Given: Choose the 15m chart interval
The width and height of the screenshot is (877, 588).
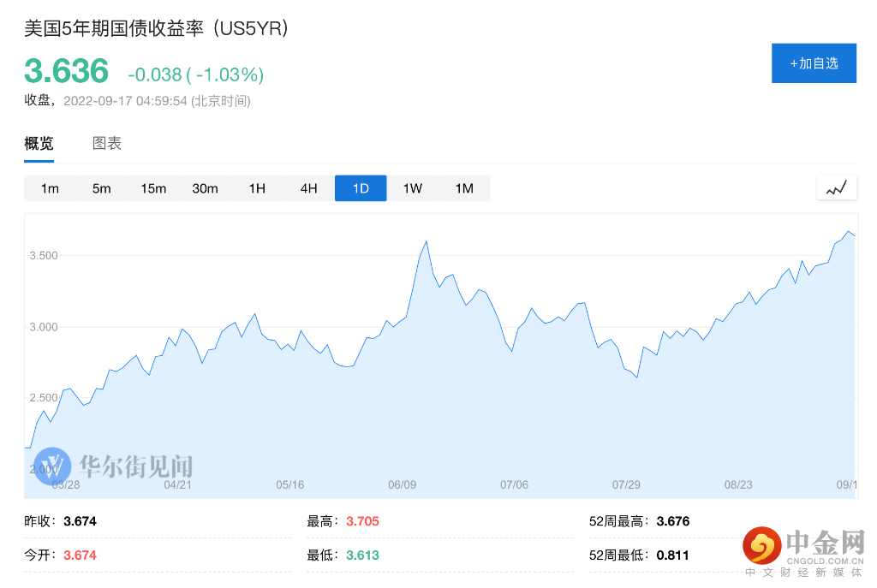Looking at the screenshot, I should click(x=153, y=188).
